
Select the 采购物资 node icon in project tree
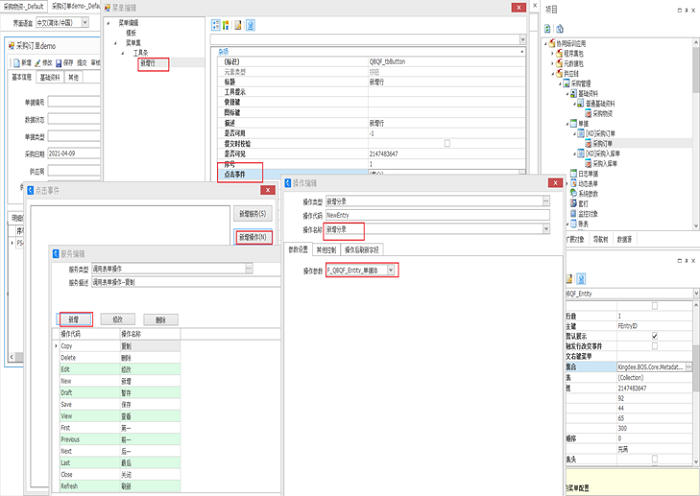(590, 115)
